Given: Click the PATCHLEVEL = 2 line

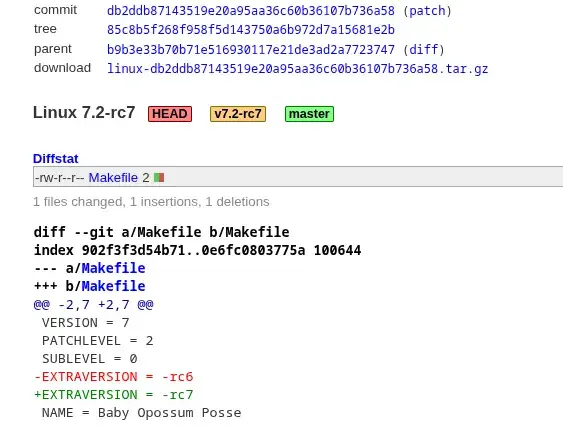Looking at the screenshot, I should pyautogui.click(x=97, y=340).
